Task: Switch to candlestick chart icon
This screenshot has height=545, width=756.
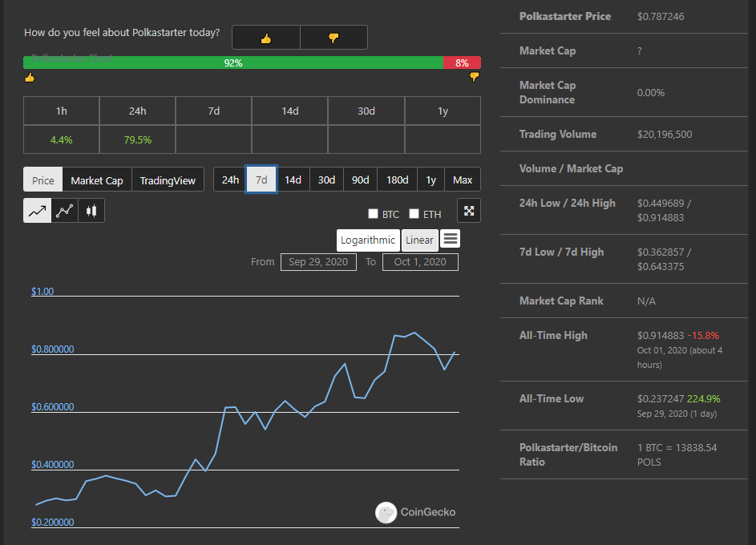Action: (x=91, y=211)
